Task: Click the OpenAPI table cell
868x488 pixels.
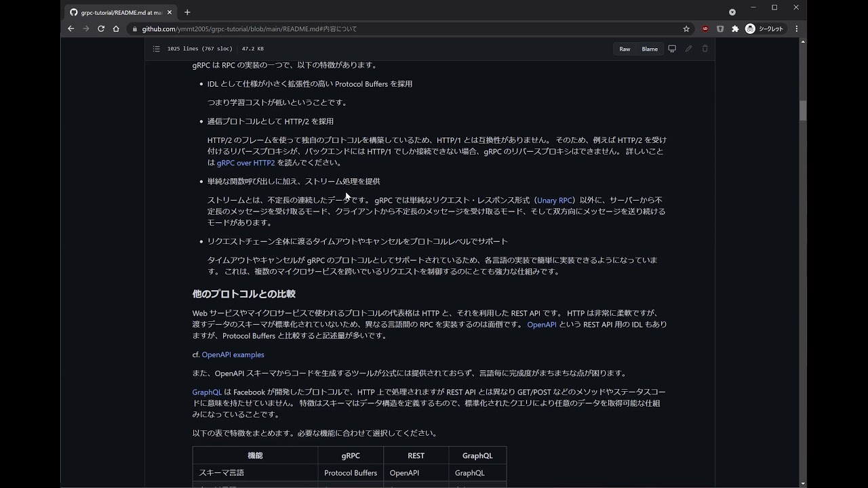Action: coord(416,473)
